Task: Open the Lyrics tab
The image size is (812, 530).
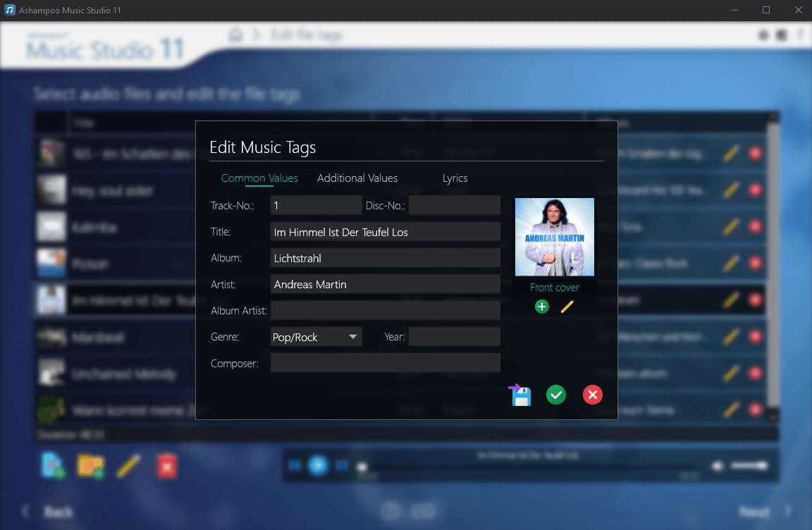Action: (x=455, y=178)
